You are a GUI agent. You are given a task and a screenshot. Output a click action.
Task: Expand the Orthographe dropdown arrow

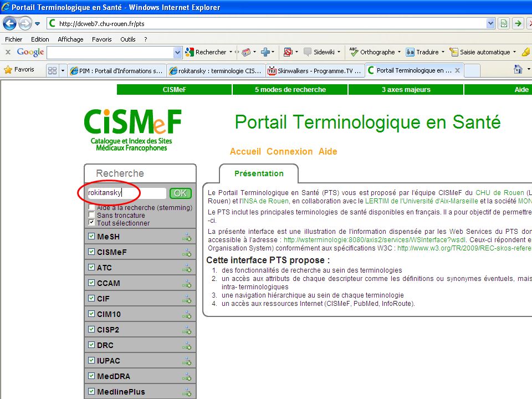(x=399, y=52)
